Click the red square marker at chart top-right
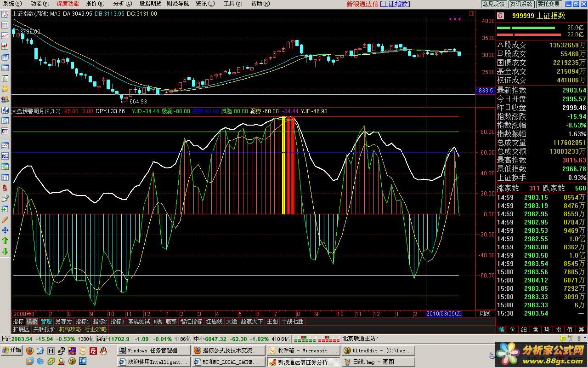Image resolution: width=588 pixels, height=368 pixels. (x=471, y=14)
